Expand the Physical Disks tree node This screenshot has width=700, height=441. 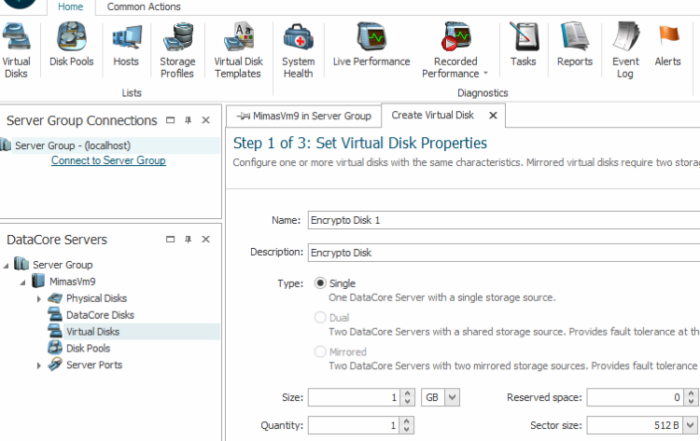point(40,298)
